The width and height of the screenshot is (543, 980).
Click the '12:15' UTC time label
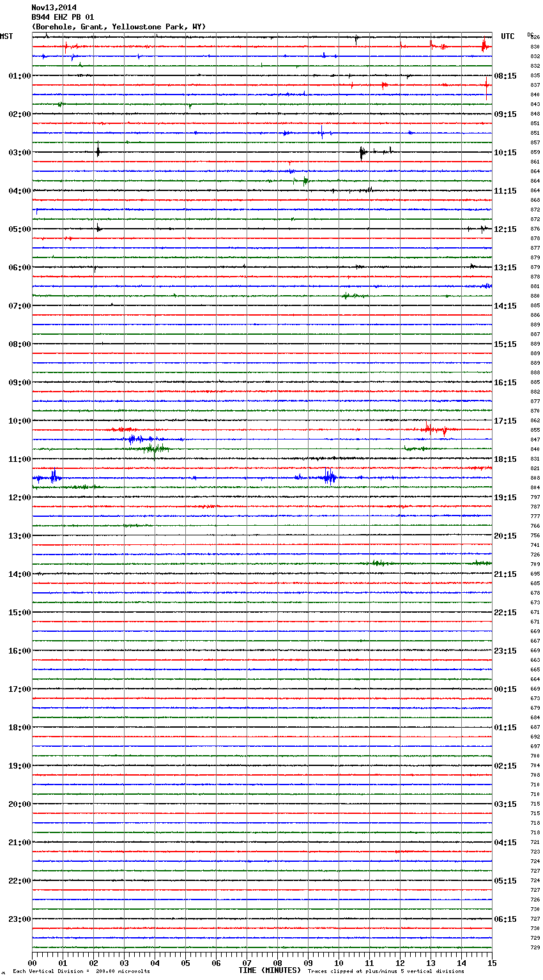(x=505, y=229)
